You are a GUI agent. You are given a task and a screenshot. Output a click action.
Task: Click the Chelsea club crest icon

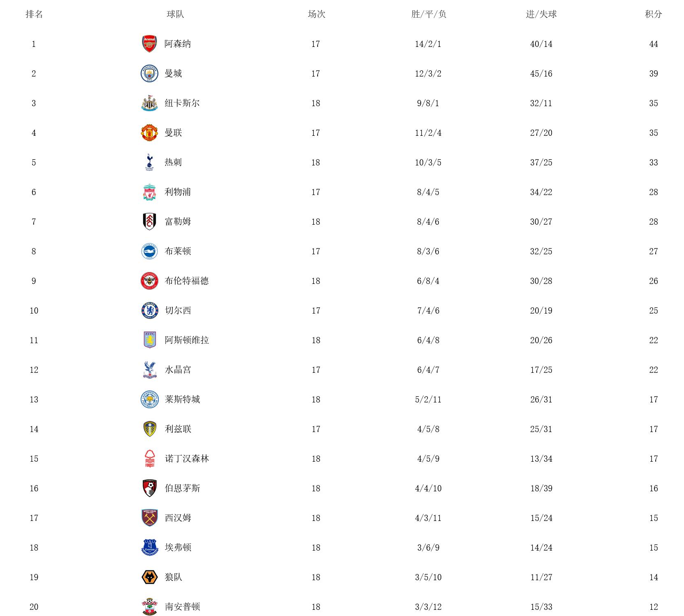click(x=149, y=311)
